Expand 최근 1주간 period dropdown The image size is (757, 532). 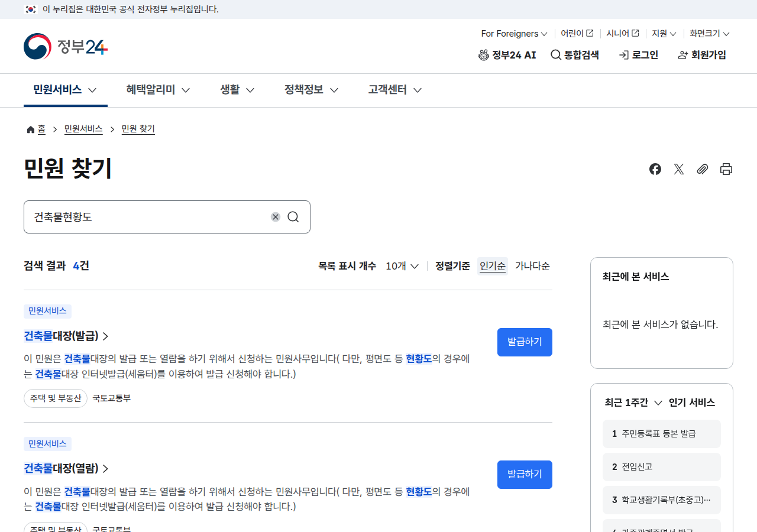(633, 403)
